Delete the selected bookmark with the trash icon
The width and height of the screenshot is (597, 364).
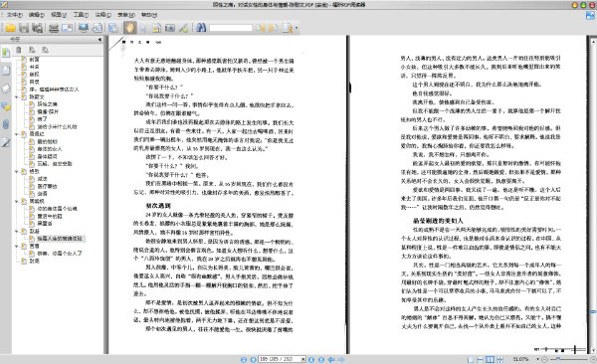click(x=19, y=50)
